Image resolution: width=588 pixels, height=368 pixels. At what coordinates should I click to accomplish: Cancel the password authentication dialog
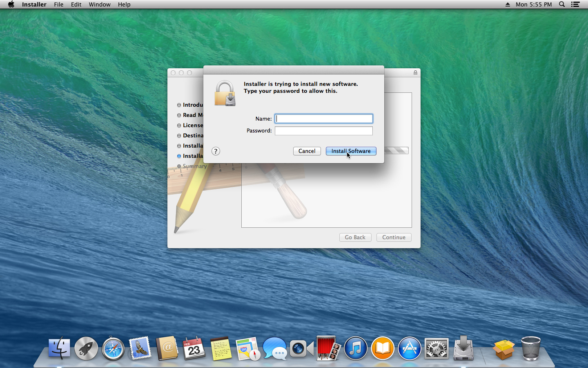click(307, 151)
